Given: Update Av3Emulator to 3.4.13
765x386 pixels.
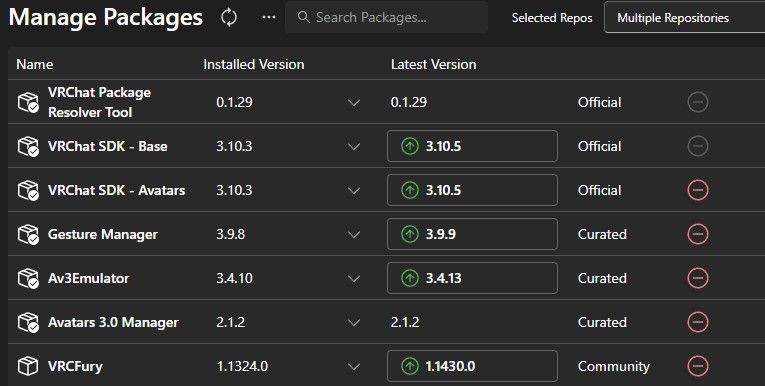Looking at the screenshot, I should point(472,278).
